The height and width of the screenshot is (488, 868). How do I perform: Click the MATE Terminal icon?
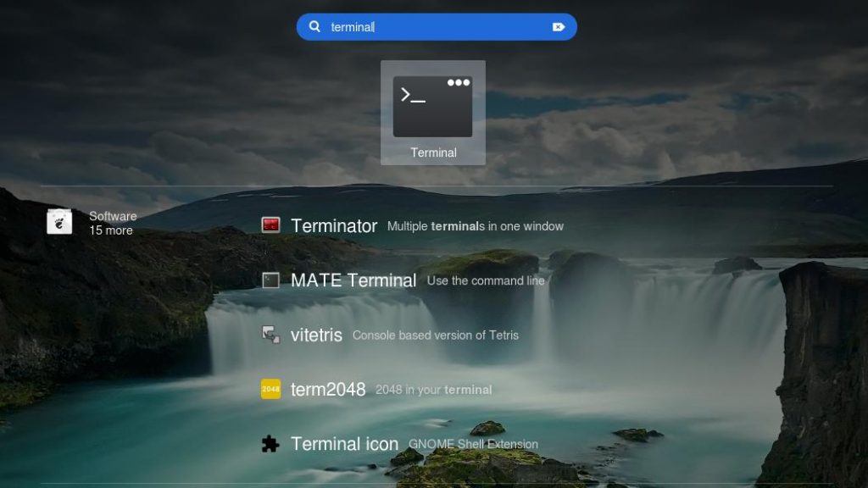[270, 280]
